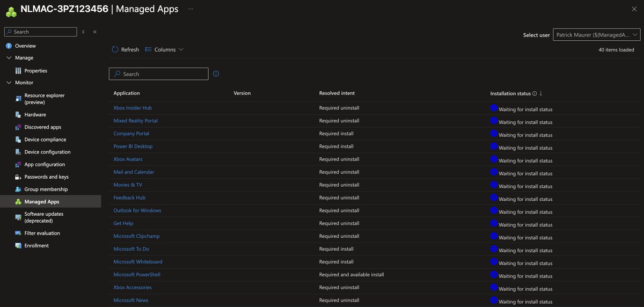
Task: Click the Filter evaluation icon
Action: point(18,233)
